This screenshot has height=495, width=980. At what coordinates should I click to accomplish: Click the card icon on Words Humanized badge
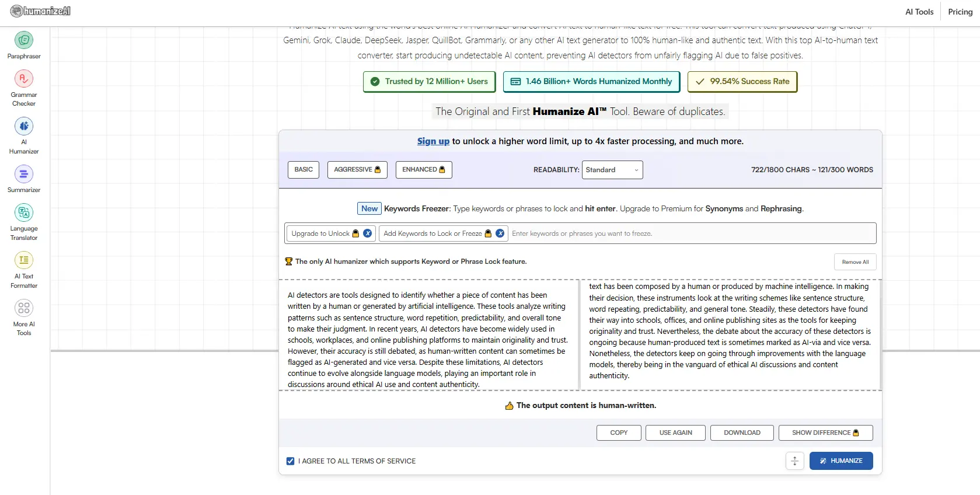click(x=515, y=82)
